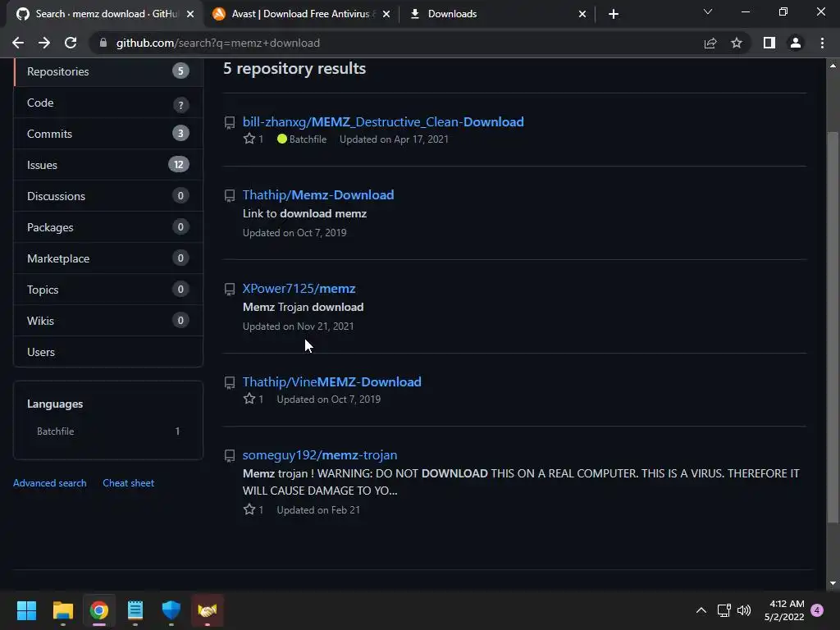Open File Explorer from taskbar
The image size is (840, 630).
(62, 610)
